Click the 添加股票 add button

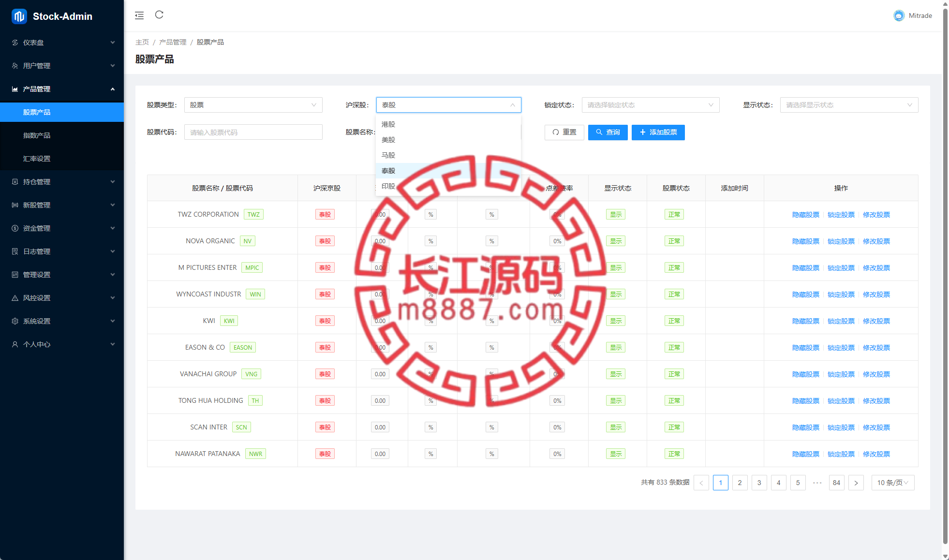[x=658, y=133]
